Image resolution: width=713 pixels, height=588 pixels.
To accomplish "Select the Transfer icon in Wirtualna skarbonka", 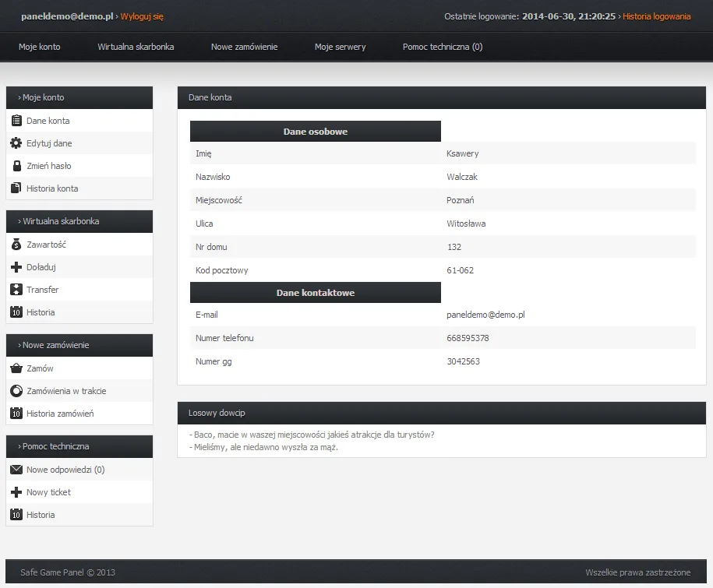I will (x=16, y=290).
